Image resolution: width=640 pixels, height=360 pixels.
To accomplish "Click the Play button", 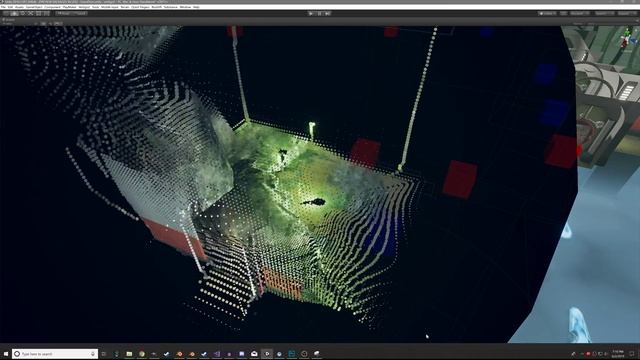I will tap(311, 13).
